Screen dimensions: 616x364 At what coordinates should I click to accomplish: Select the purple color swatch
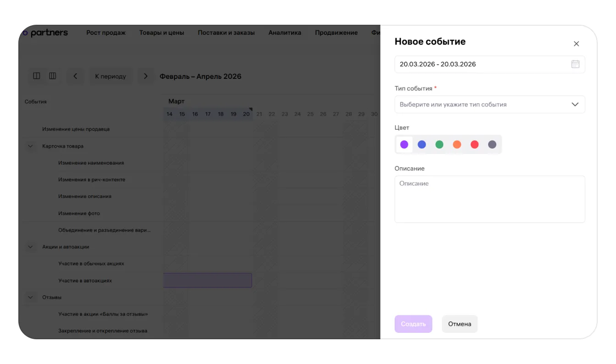pyautogui.click(x=404, y=144)
